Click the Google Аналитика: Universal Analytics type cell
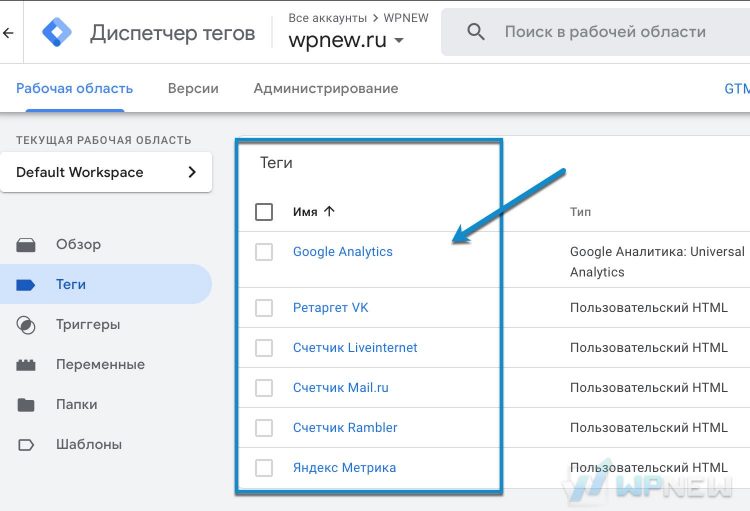The height and width of the screenshot is (511, 750). point(657,262)
